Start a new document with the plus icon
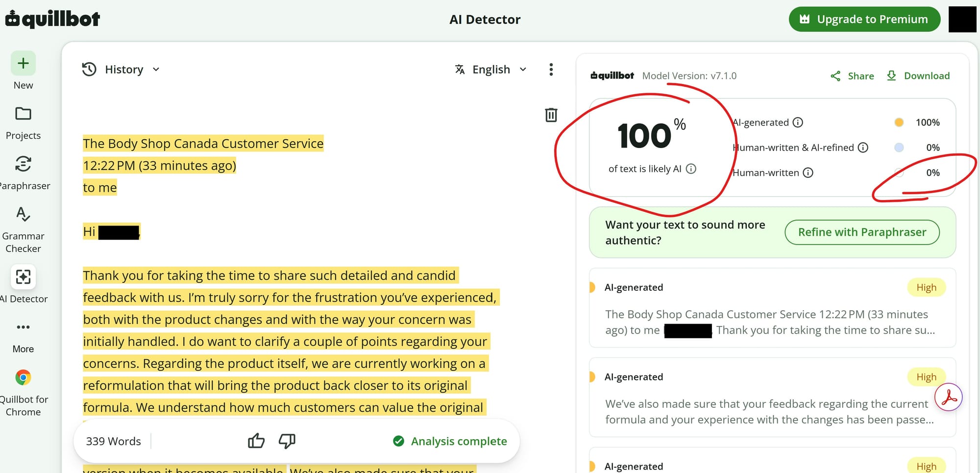980x473 pixels. tap(23, 63)
